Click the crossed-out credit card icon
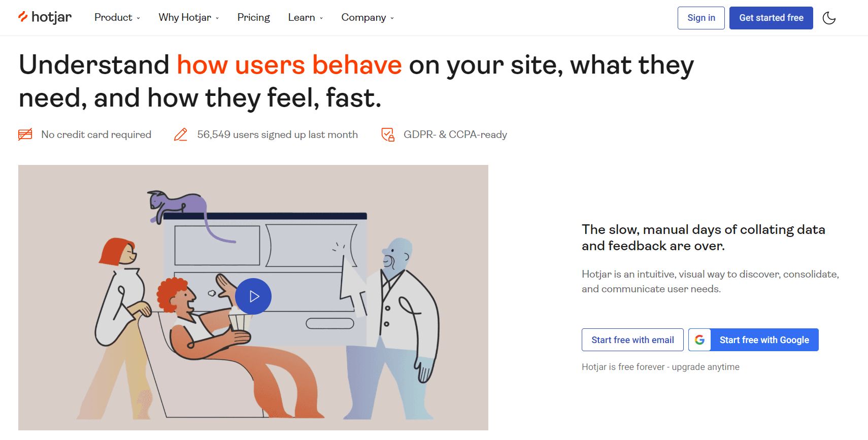The image size is (868, 440). [x=25, y=134]
